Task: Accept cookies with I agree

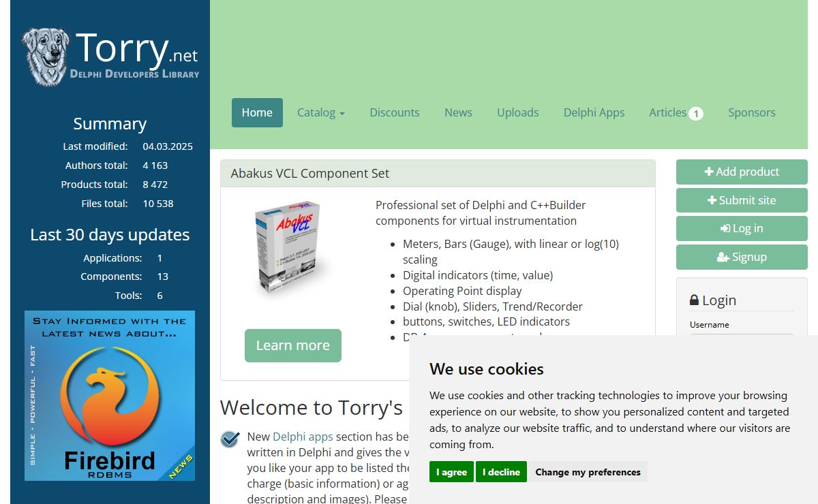Action: point(451,472)
